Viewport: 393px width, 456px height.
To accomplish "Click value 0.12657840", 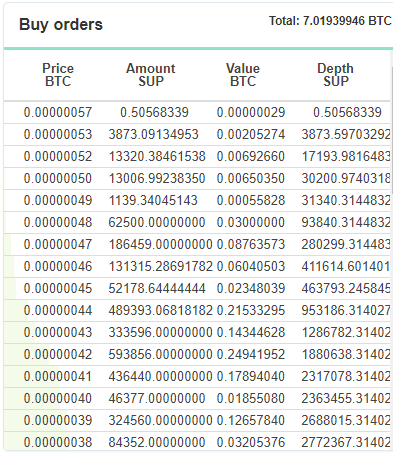I will pos(251,420).
